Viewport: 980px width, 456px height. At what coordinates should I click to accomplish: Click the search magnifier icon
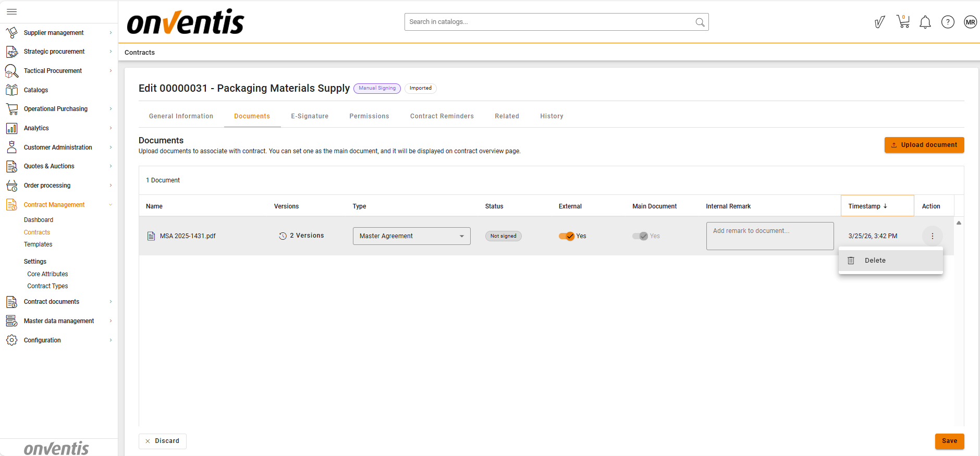pos(700,22)
